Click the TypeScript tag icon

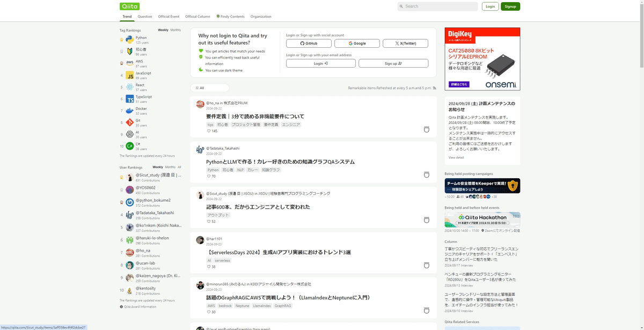click(x=130, y=99)
